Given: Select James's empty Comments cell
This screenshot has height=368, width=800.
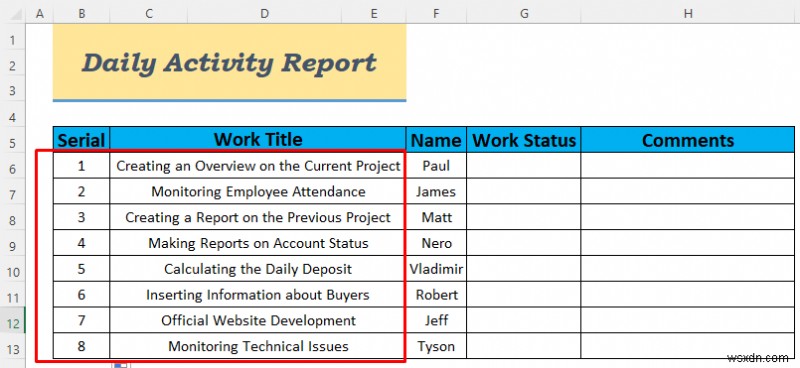Looking at the screenshot, I should pyautogui.click(x=688, y=191).
